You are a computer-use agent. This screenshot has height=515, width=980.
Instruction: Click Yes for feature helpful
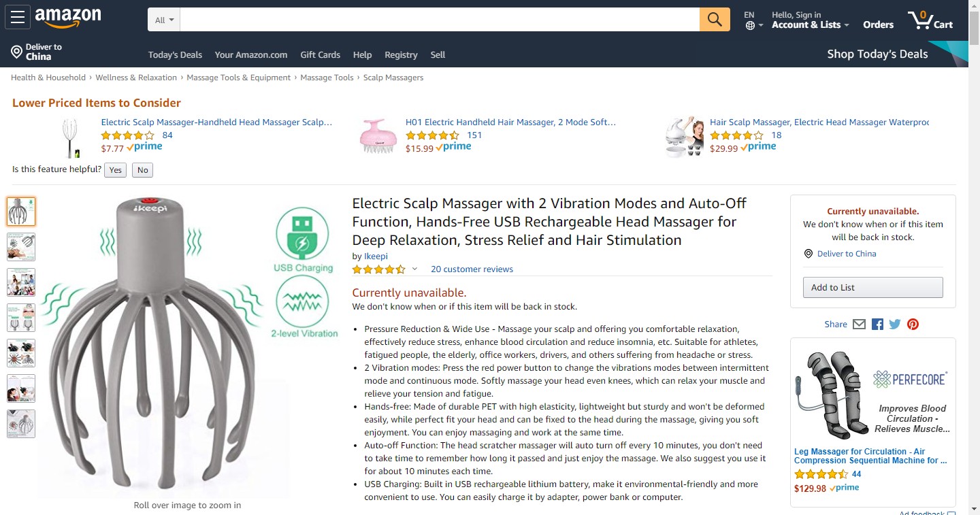pyautogui.click(x=116, y=170)
